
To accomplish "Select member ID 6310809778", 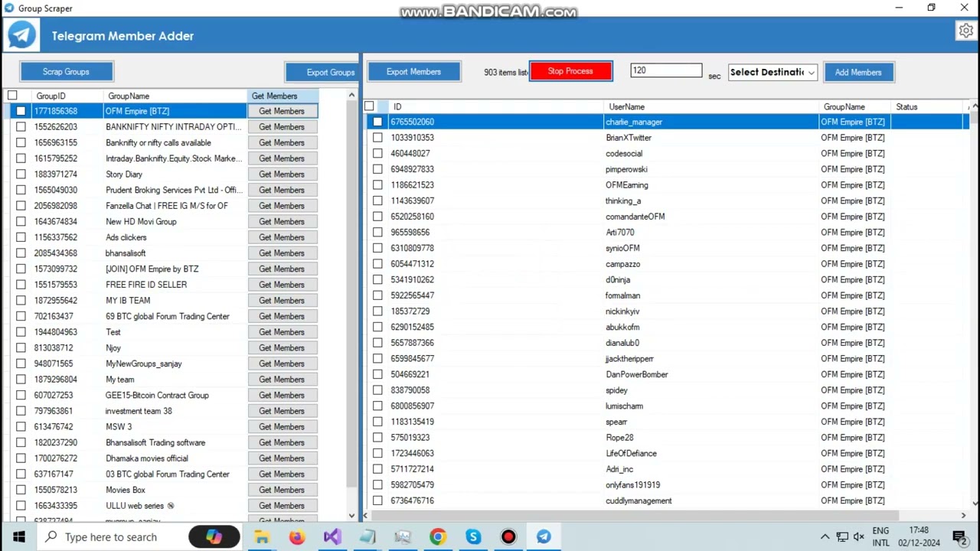I will [x=412, y=248].
